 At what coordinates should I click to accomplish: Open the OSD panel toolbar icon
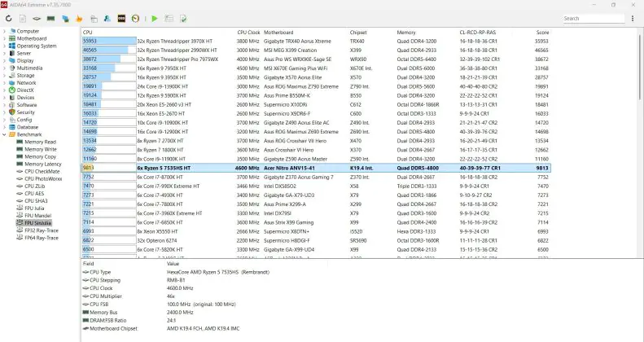click(121, 19)
